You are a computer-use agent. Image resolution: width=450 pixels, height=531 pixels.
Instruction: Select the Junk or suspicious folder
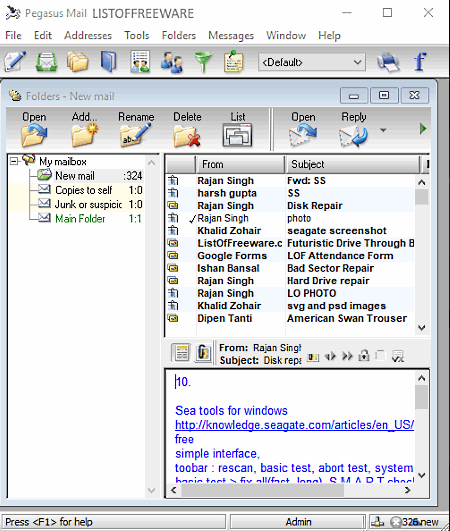(x=90, y=204)
